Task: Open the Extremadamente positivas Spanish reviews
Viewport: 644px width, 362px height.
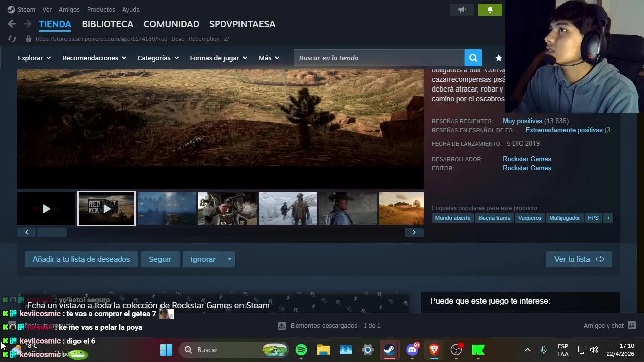Action: coord(564,130)
